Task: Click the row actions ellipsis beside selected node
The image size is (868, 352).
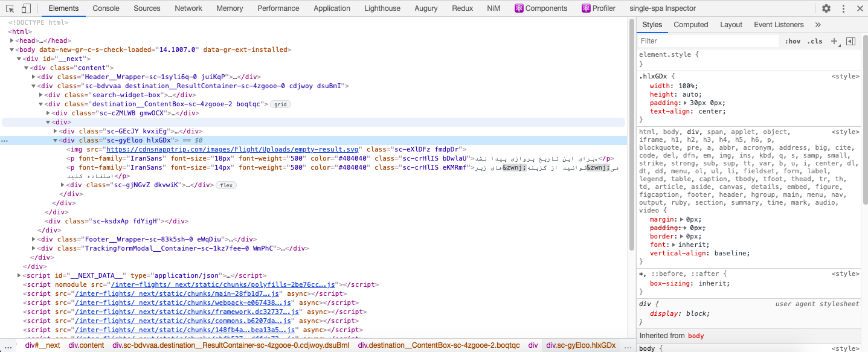Action: click(5, 141)
